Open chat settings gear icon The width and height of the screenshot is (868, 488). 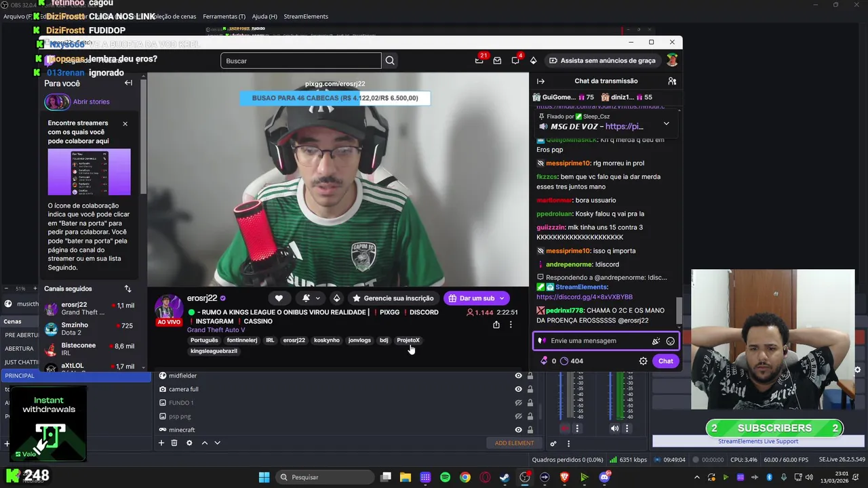(x=643, y=361)
